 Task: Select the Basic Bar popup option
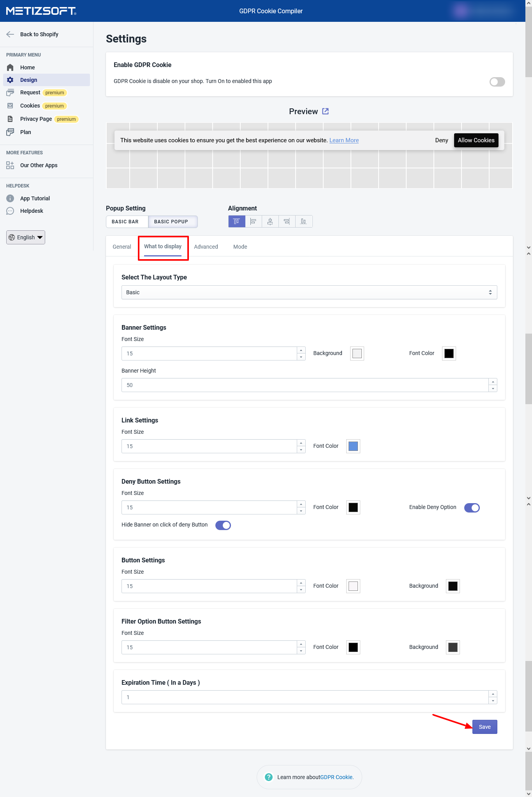[125, 222]
